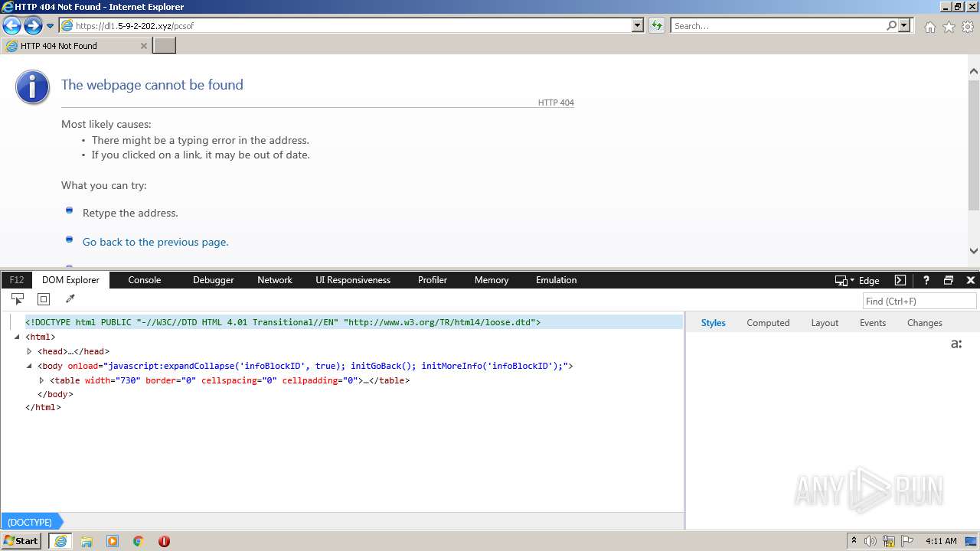The width and height of the screenshot is (980, 551).
Task: Expand the head node in DOM tree
Action: click(x=29, y=351)
